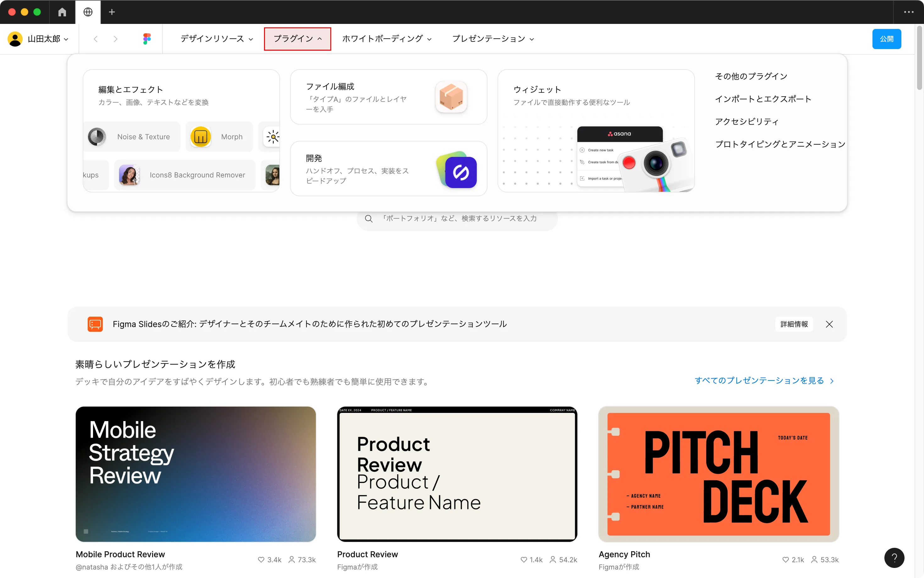This screenshot has width=924, height=578.
Task: Go forward with right arrow icon
Action: point(115,39)
